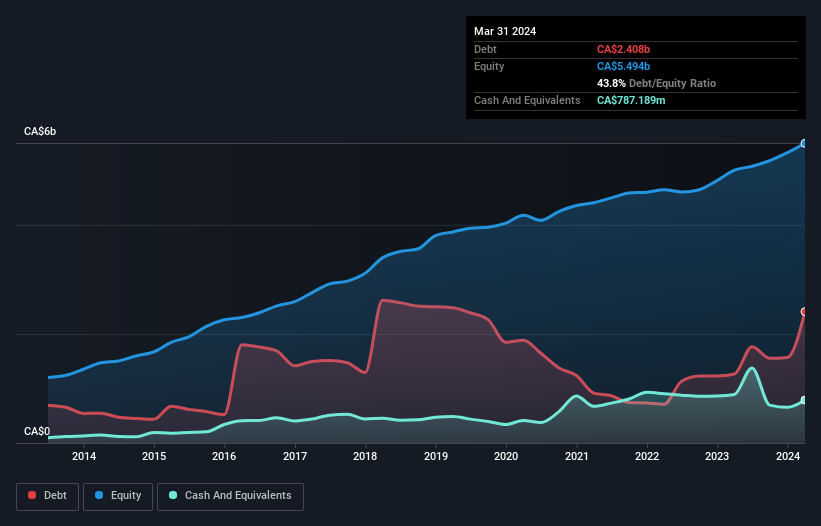Viewport: 821px width, 526px height.
Task: Toggle the Debt legend button
Action: pyautogui.click(x=48, y=496)
